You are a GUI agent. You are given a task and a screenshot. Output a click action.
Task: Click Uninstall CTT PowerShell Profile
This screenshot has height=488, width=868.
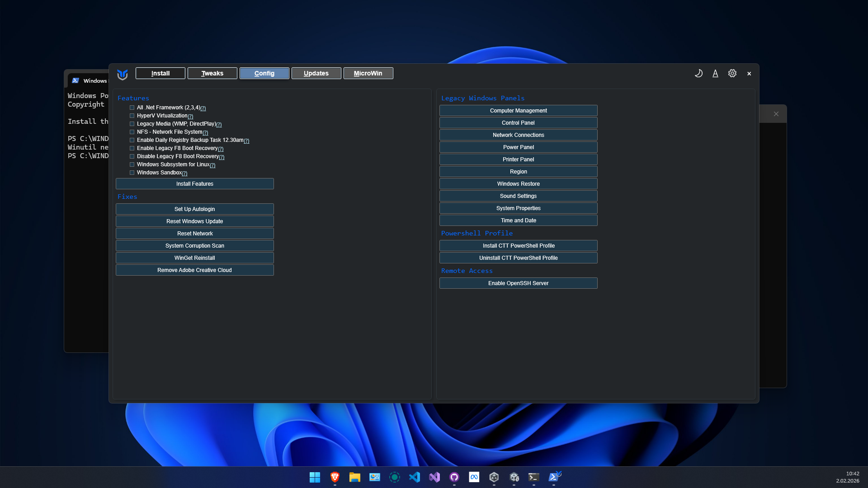coord(519,258)
